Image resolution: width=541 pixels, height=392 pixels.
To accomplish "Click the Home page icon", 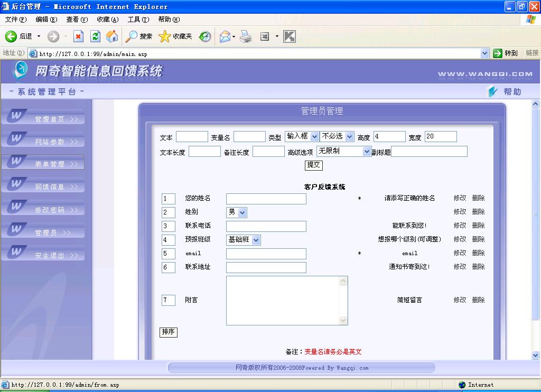I will (112, 36).
